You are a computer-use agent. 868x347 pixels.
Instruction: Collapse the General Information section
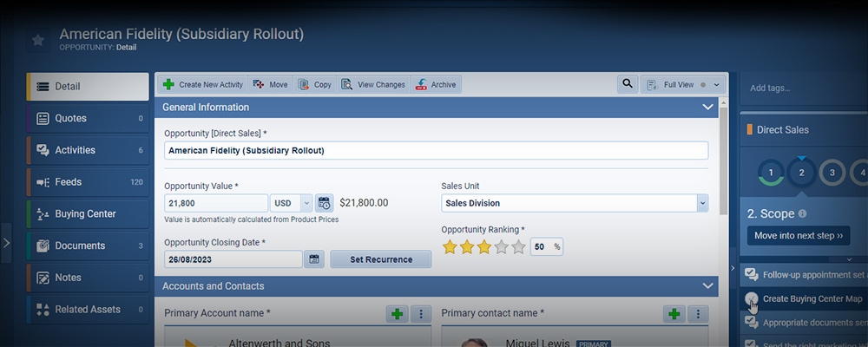pyautogui.click(x=707, y=108)
